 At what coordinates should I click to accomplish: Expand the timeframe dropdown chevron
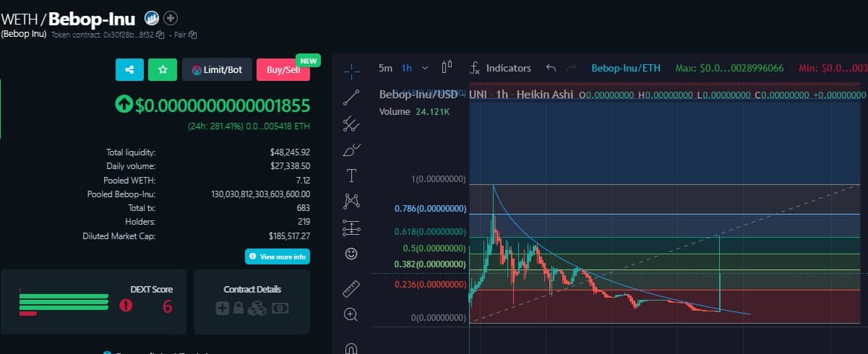coord(425,68)
